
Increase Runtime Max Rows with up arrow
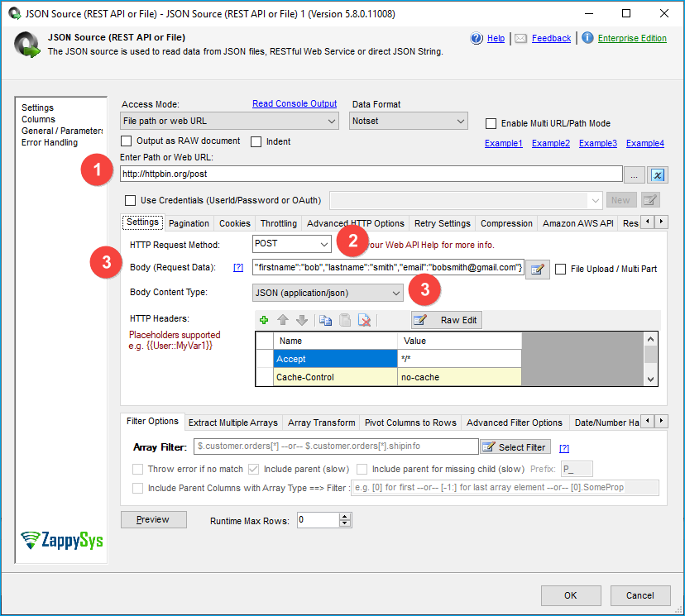[345, 516]
